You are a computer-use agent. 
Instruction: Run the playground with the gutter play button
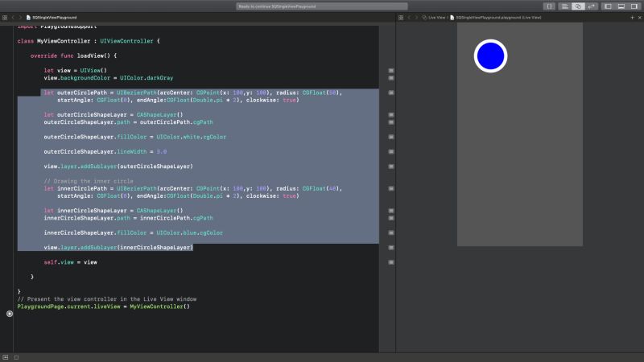point(10,314)
